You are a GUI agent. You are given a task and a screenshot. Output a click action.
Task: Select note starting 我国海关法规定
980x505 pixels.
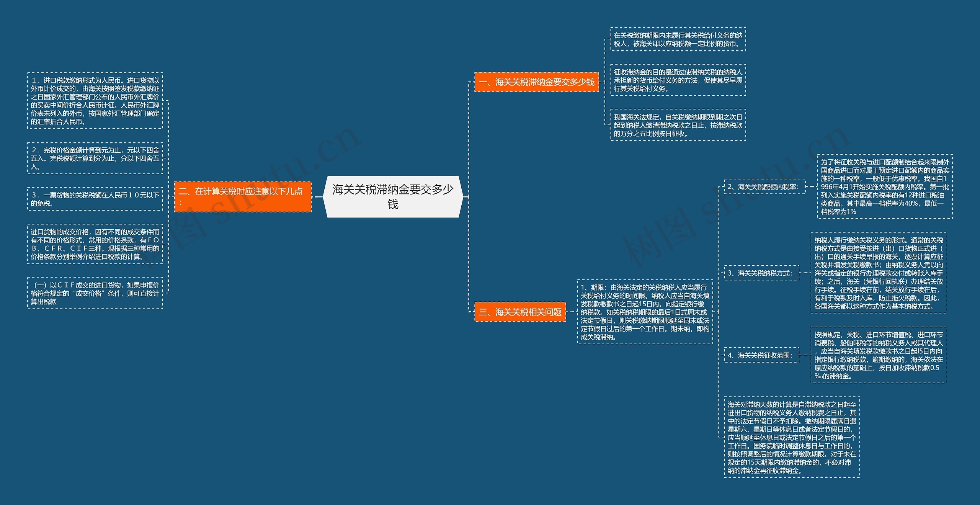coord(678,125)
